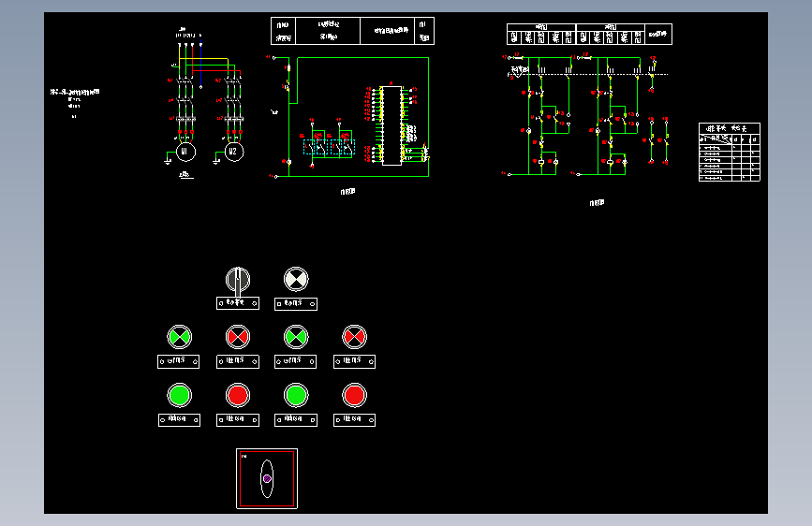Select the M2 motor symbol
Viewport: 812px width, 526px height.
pyautogui.click(x=233, y=152)
